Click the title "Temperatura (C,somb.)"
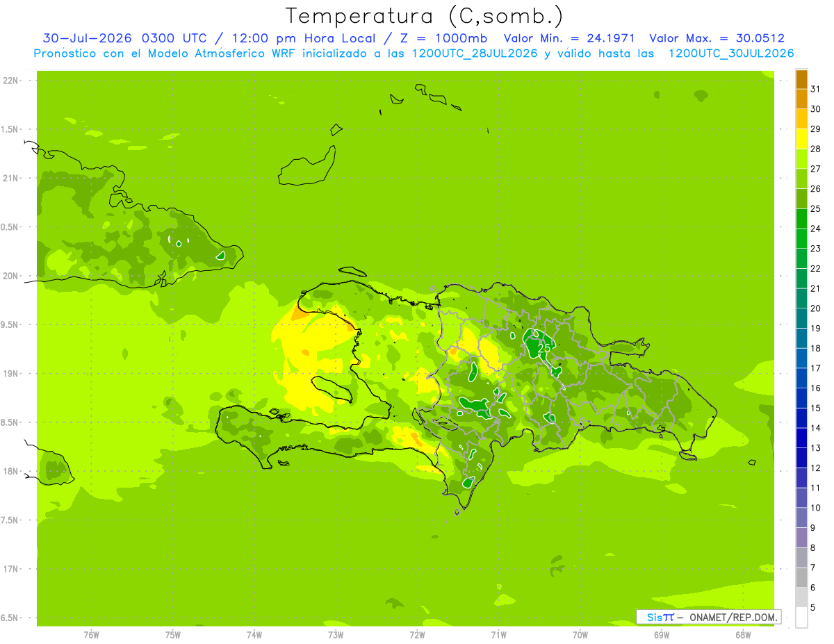This screenshot has width=834, height=644. pos(424,15)
